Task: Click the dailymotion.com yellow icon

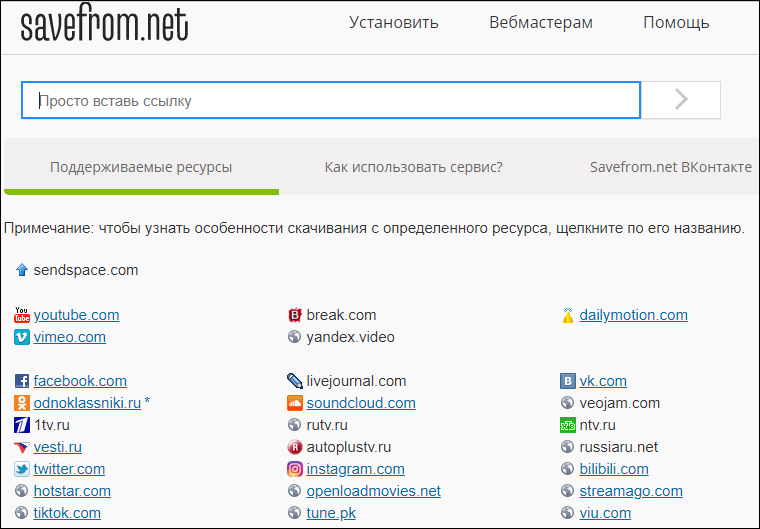Action: click(568, 315)
